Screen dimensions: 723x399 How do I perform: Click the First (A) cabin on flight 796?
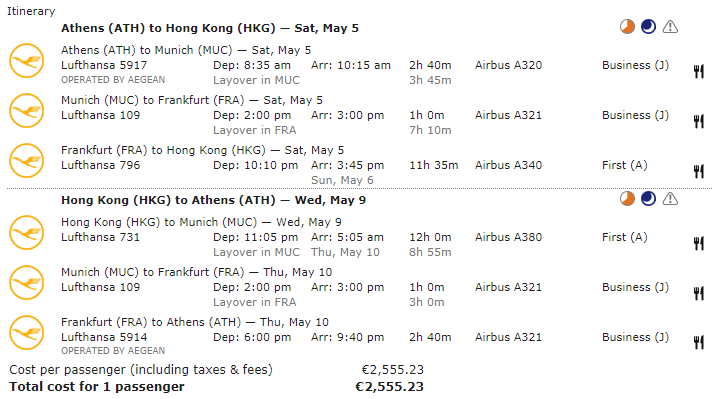tap(625, 165)
